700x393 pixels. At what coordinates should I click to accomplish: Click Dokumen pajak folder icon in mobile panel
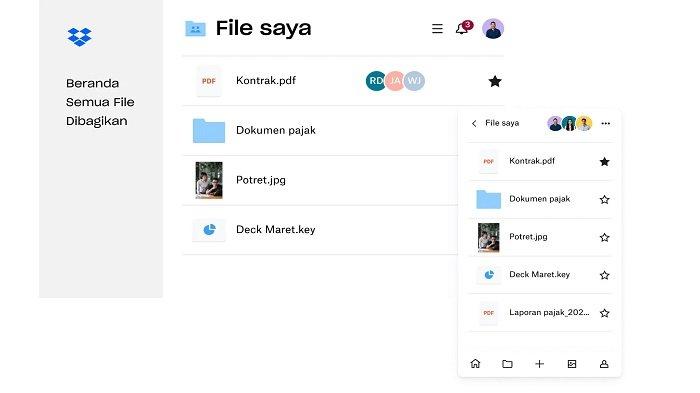488,199
